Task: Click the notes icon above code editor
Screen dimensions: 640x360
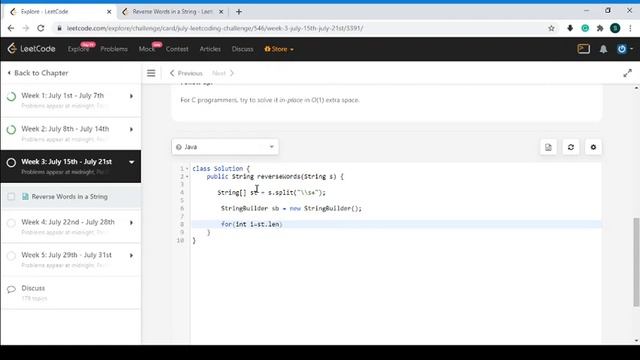Action: pos(548,147)
